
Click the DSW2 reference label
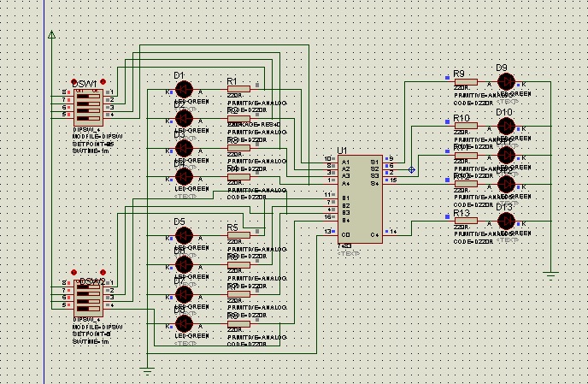pos(92,281)
